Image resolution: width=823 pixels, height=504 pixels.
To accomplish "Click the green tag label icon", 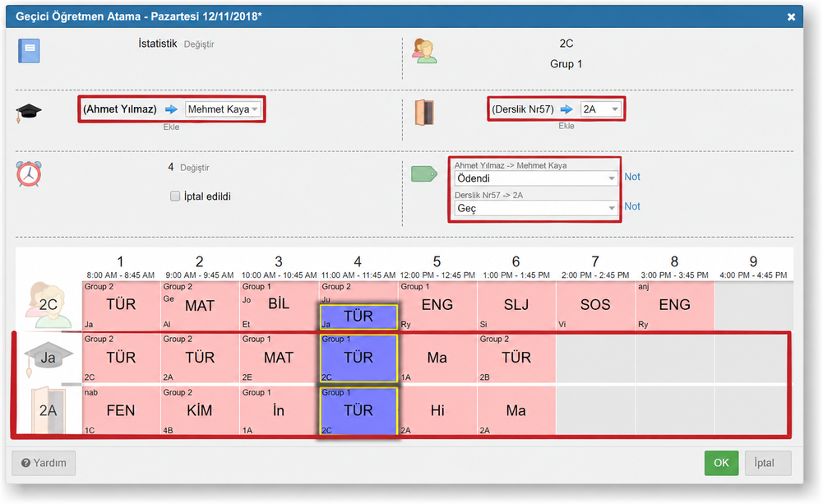I will point(424,173).
